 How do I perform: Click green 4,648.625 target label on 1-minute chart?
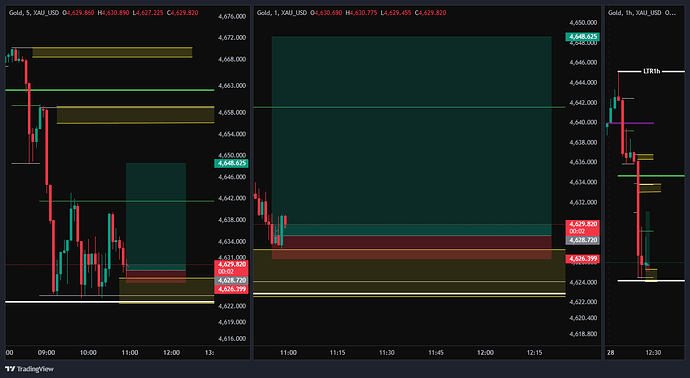pyautogui.click(x=583, y=37)
